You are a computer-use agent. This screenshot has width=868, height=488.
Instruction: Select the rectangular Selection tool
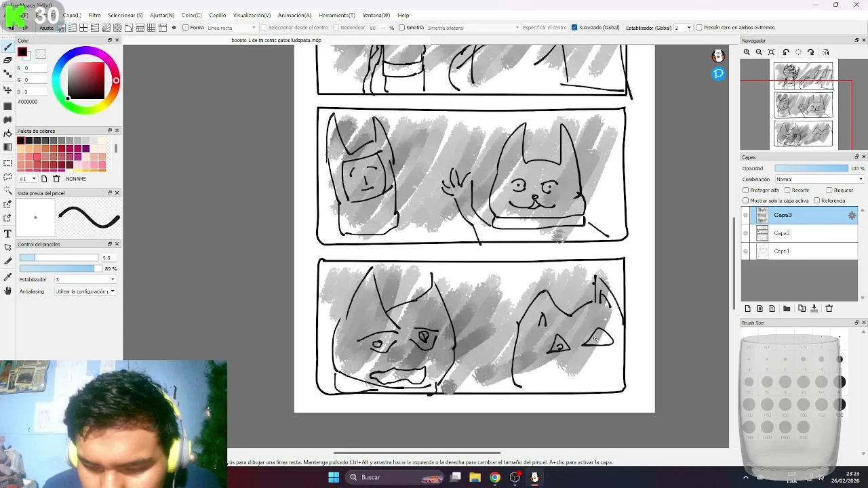[7, 163]
